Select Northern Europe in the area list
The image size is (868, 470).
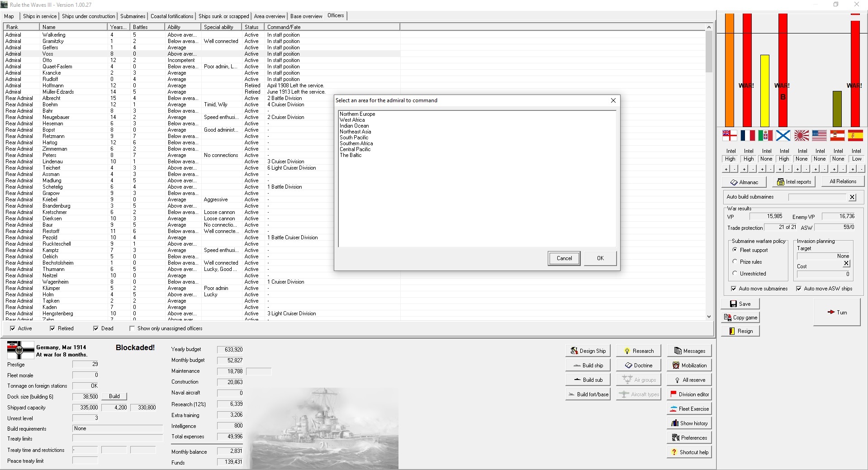pyautogui.click(x=357, y=114)
